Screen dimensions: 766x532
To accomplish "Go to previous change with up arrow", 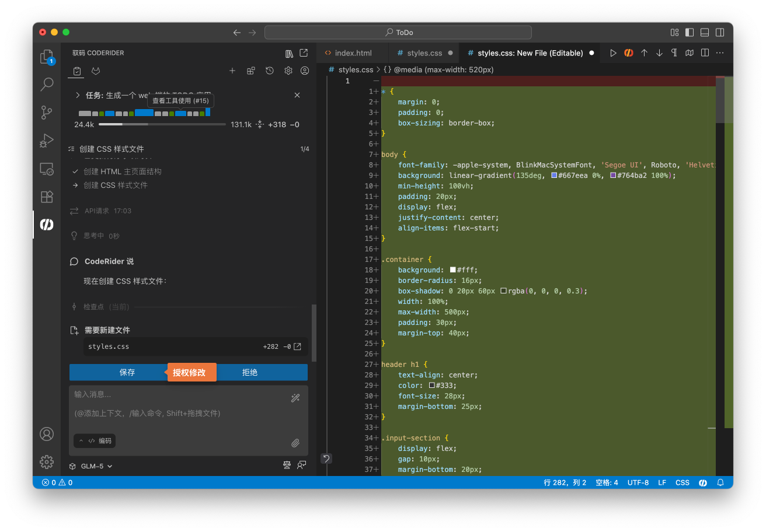I will pyautogui.click(x=644, y=53).
